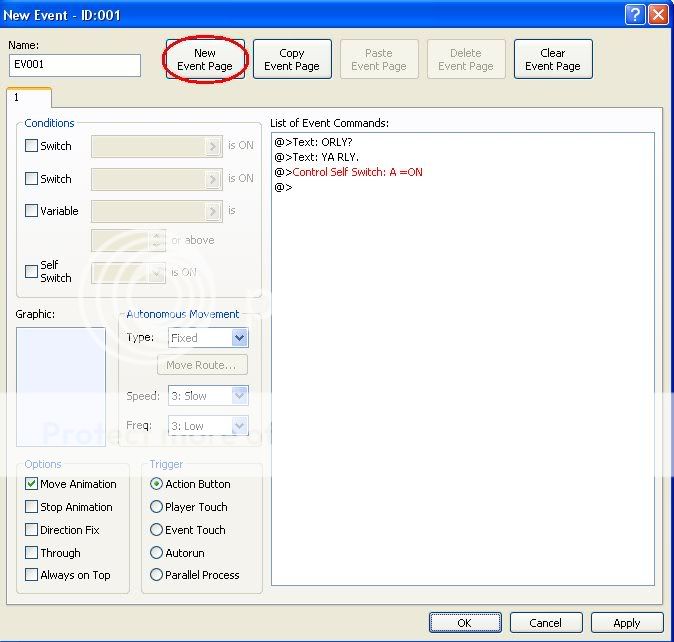
Task: Enable the Through option checkbox
Action: point(32,553)
